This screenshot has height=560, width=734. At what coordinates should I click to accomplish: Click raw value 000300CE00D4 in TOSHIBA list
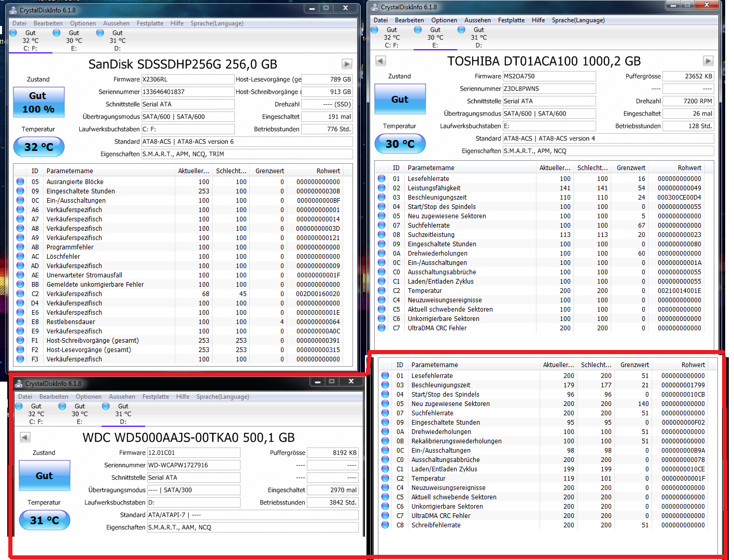[x=679, y=197]
